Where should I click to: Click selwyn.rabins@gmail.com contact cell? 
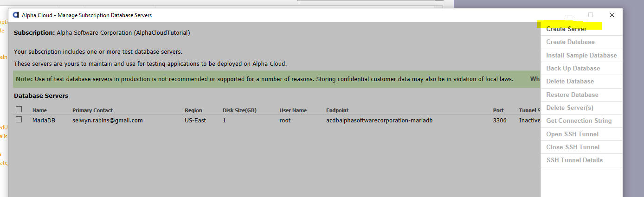pos(107,120)
